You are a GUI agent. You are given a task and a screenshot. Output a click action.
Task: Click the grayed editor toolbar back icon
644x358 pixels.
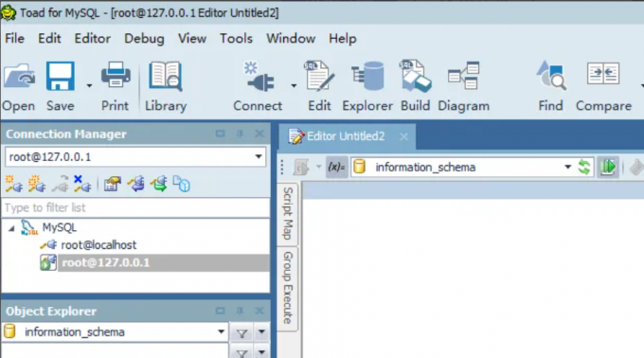301,167
